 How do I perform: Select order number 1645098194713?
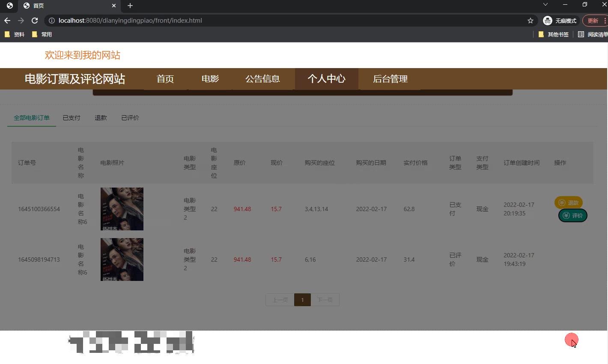(39, 260)
